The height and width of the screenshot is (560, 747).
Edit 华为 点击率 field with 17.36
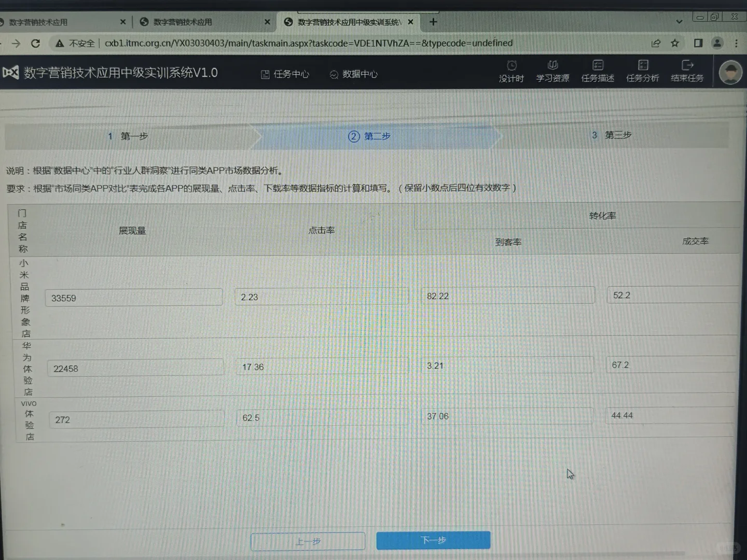click(x=322, y=366)
